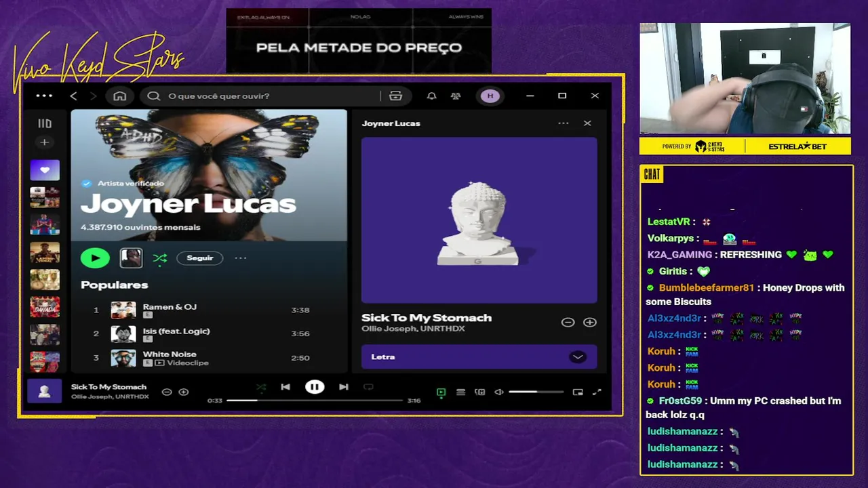The height and width of the screenshot is (488, 868).
Task: Open Spotify Home
Action: click(120, 96)
